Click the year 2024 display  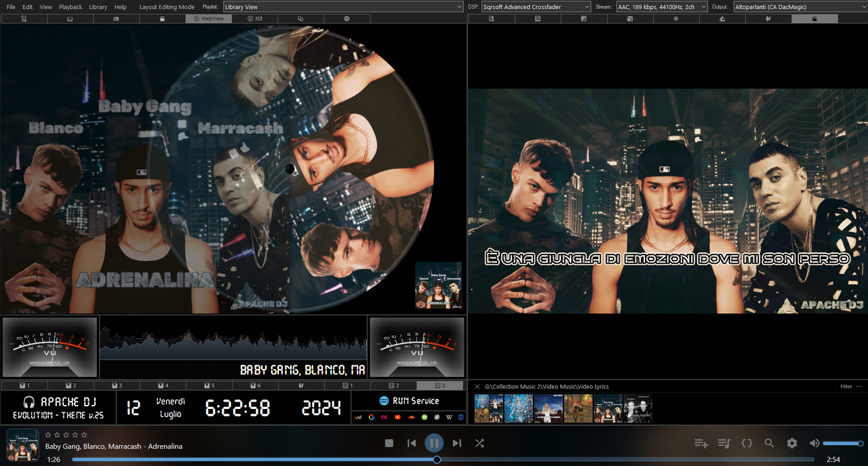(321, 408)
